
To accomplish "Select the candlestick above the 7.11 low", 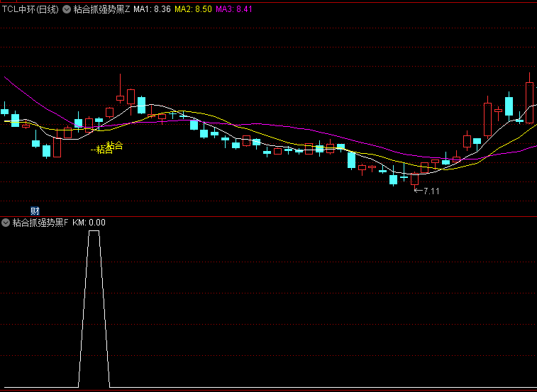I will [414, 179].
